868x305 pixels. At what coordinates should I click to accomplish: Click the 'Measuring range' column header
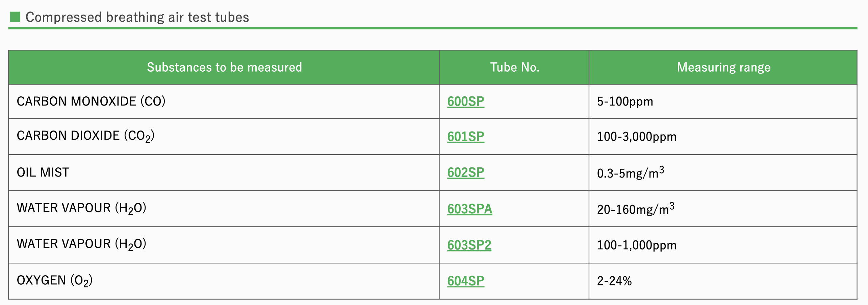723,67
